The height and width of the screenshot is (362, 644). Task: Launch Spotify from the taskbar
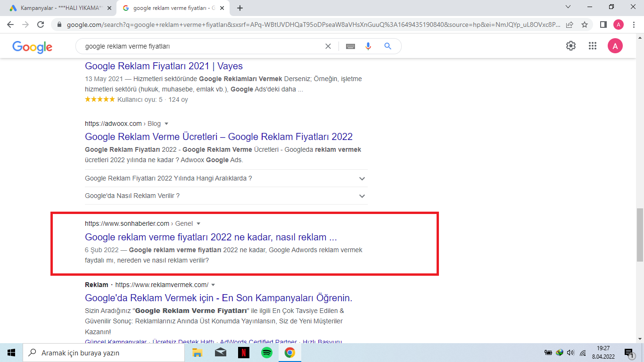pyautogui.click(x=266, y=353)
